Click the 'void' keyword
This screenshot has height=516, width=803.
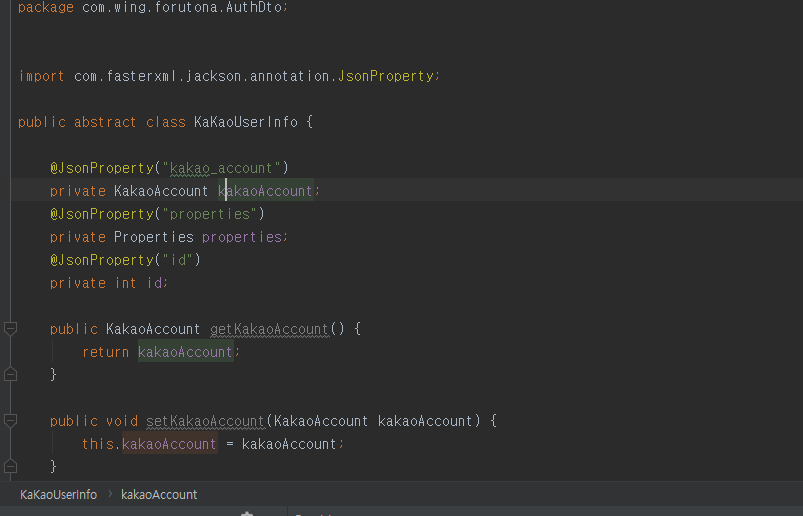(x=122, y=421)
